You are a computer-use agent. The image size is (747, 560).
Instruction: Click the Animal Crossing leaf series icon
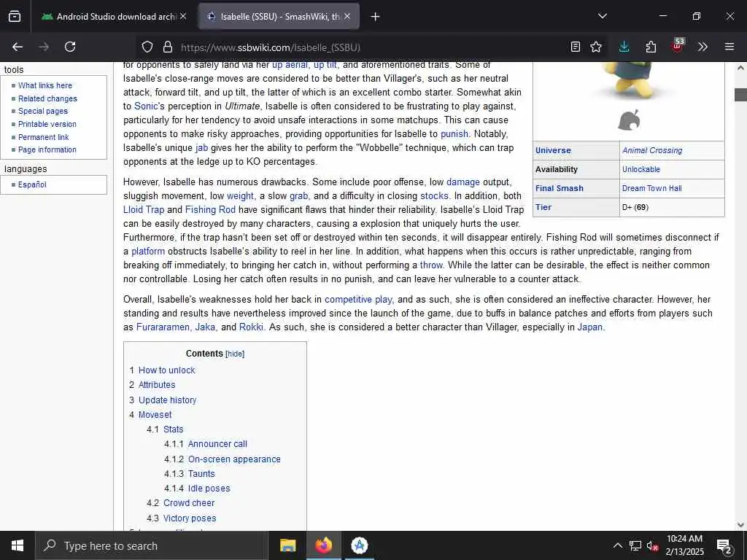[x=629, y=120]
